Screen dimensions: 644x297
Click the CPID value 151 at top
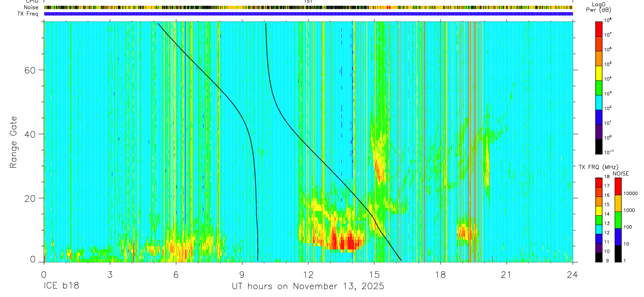[308, 2]
